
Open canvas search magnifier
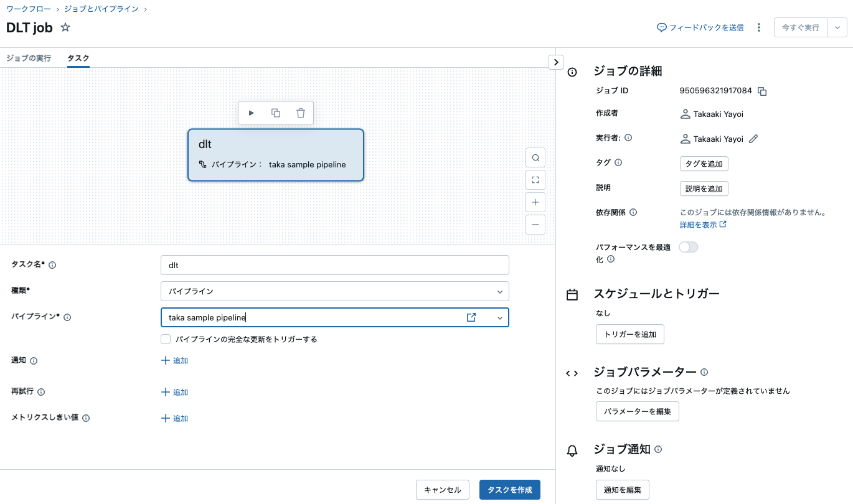pyautogui.click(x=535, y=157)
